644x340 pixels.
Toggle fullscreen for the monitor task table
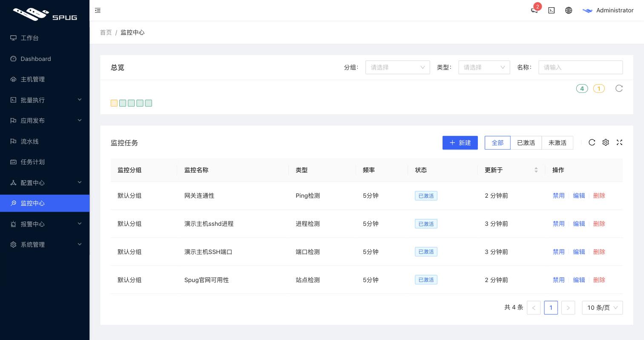(x=619, y=142)
